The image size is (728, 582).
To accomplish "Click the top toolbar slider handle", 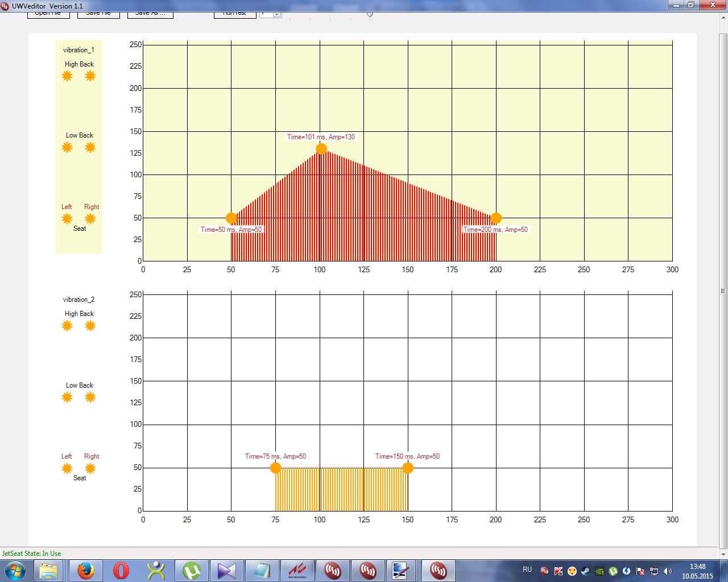I will click(x=370, y=14).
